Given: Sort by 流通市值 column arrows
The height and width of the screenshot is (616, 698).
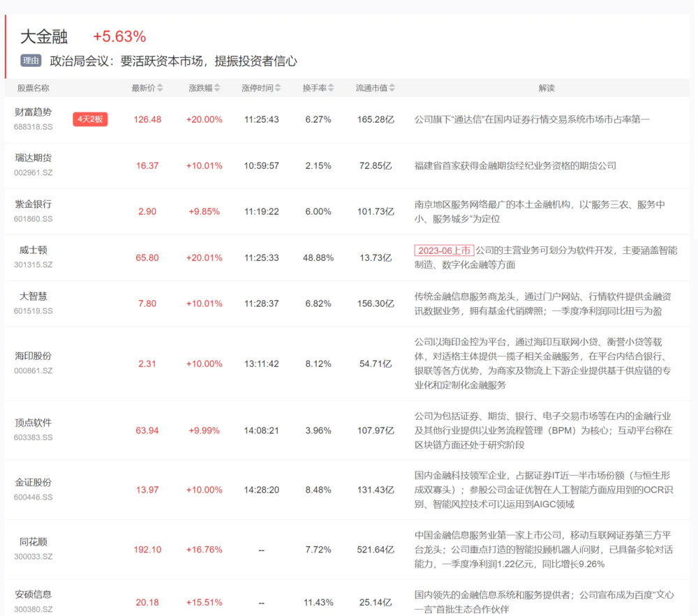Looking at the screenshot, I should [x=392, y=88].
